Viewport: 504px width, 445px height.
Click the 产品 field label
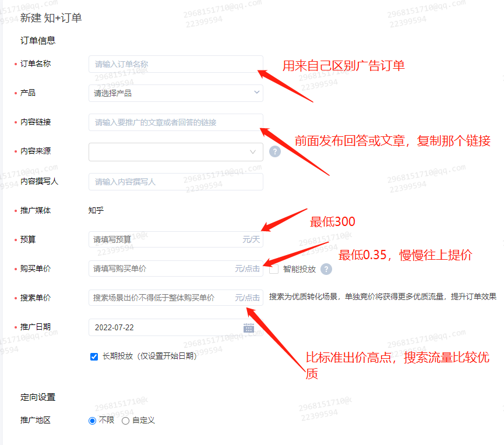point(28,93)
